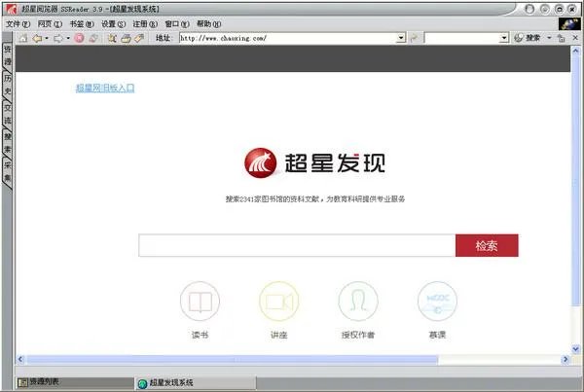This screenshot has height=392, width=584.
Task: Click the 搜索 toolbar button
Action: pos(528,38)
